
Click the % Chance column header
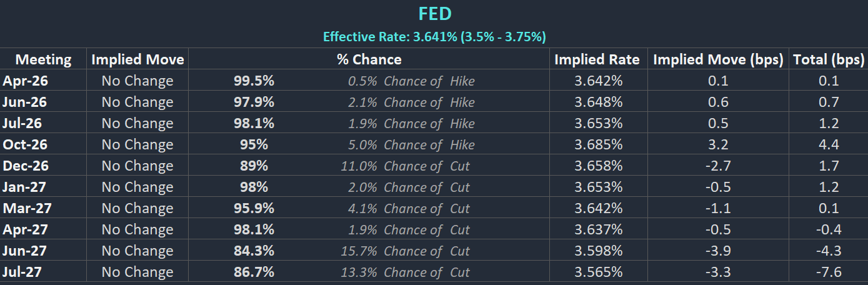[x=369, y=59]
